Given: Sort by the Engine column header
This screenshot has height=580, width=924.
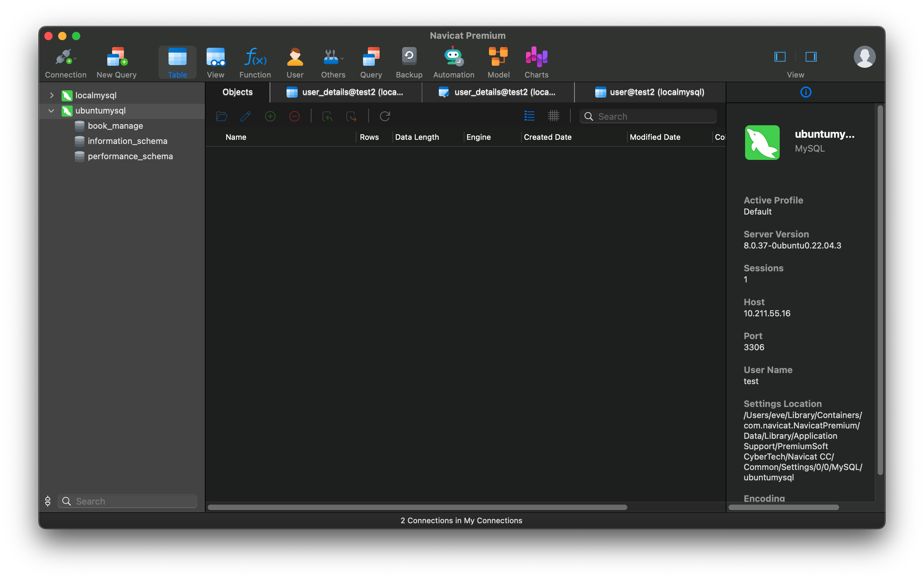Looking at the screenshot, I should tap(478, 137).
